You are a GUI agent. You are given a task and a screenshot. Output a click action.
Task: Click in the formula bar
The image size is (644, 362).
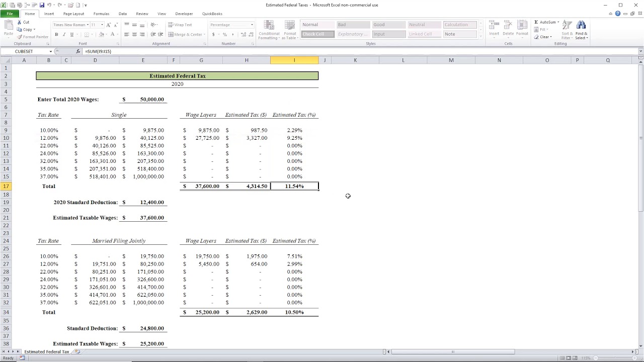[360, 51]
